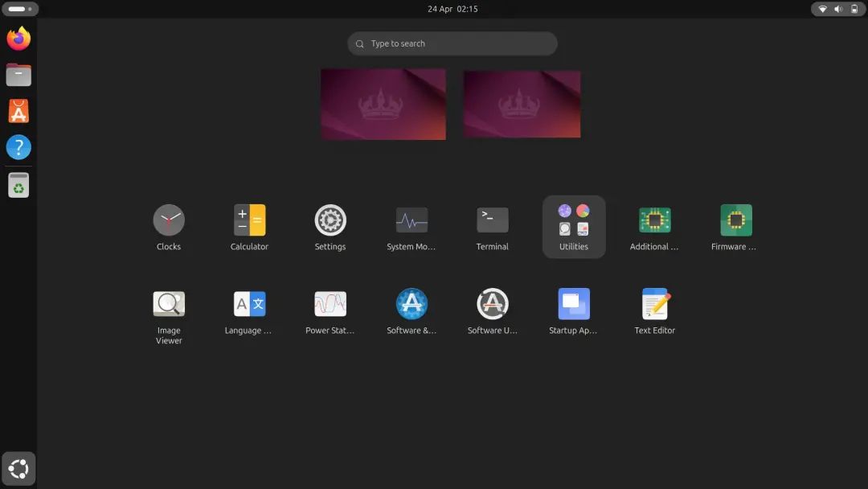Open the Clocks app
This screenshot has width=868, height=489.
(168, 219)
